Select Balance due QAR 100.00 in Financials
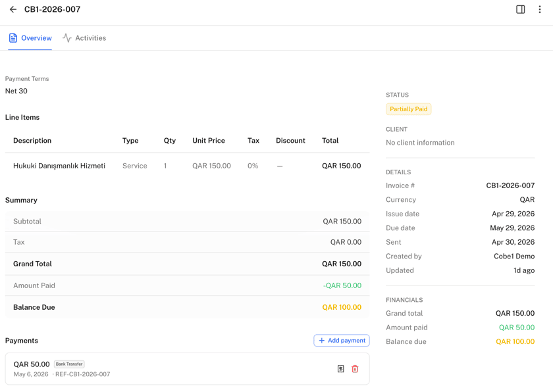The image size is (553, 392). 515,341
